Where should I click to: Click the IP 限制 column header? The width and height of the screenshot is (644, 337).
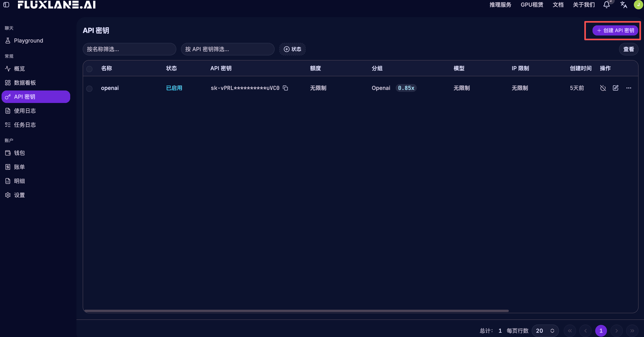coord(520,68)
